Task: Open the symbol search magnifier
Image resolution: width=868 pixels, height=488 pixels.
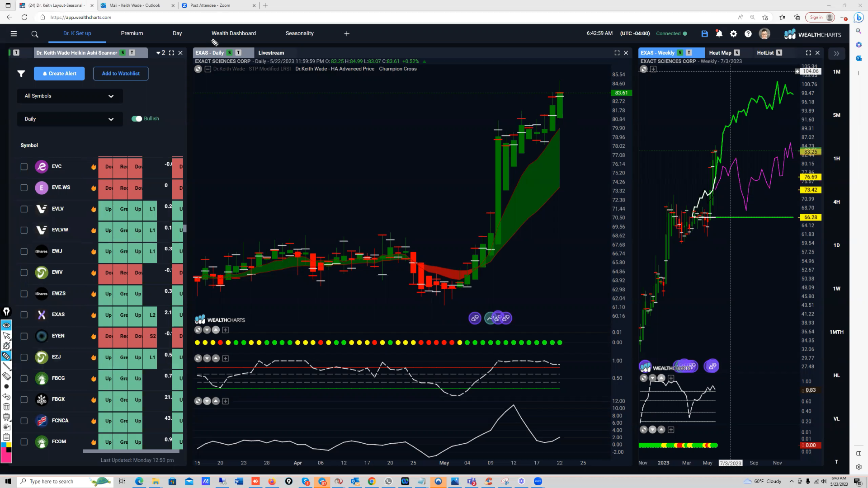Action: [x=35, y=34]
